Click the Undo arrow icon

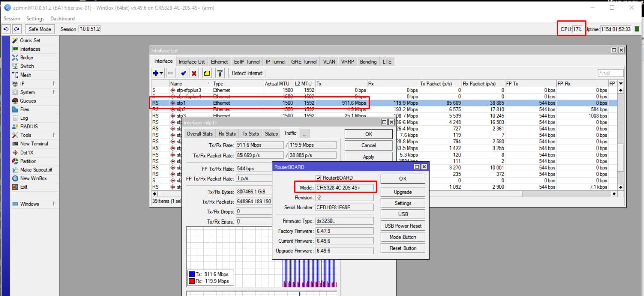click(x=7, y=29)
